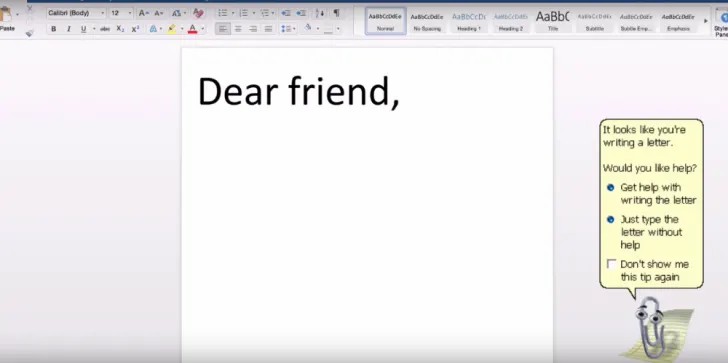This screenshot has width=728, height=363.
Task: Apply the red font color
Action: 193,29
